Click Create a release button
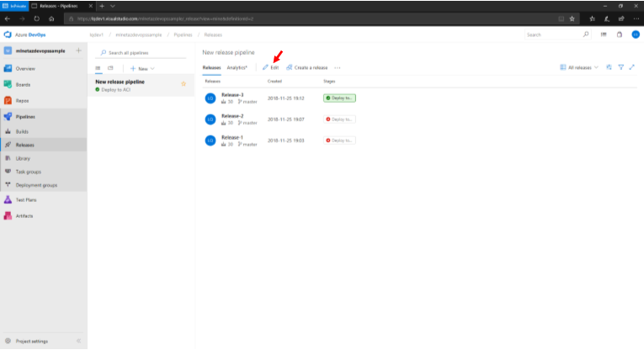This screenshot has width=644, height=350. (306, 67)
